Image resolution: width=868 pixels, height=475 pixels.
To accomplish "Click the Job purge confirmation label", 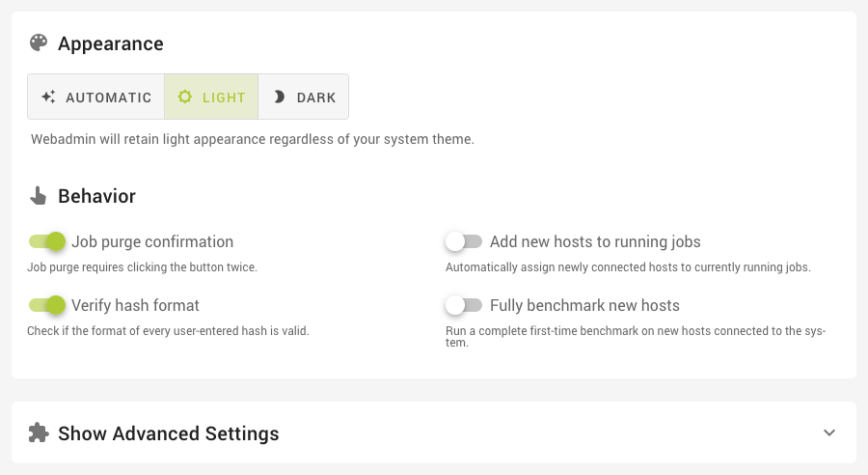I will [x=152, y=241].
